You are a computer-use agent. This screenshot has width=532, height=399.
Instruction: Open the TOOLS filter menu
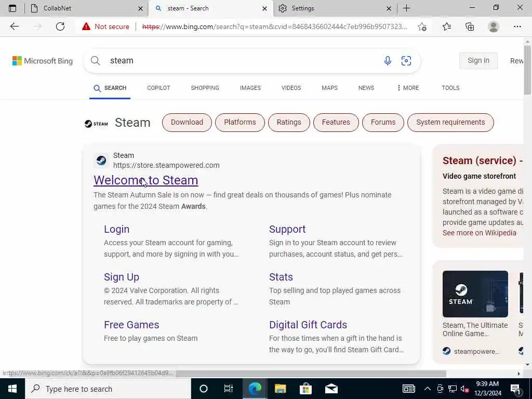click(450, 88)
